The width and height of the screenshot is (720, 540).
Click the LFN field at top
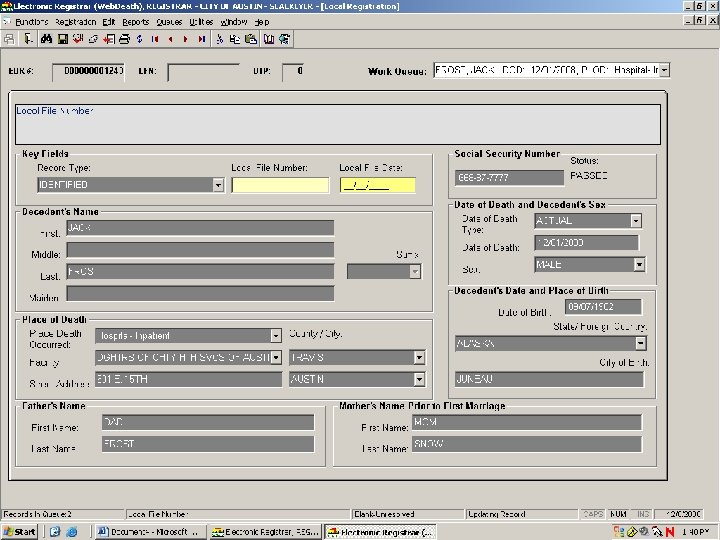click(x=203, y=71)
